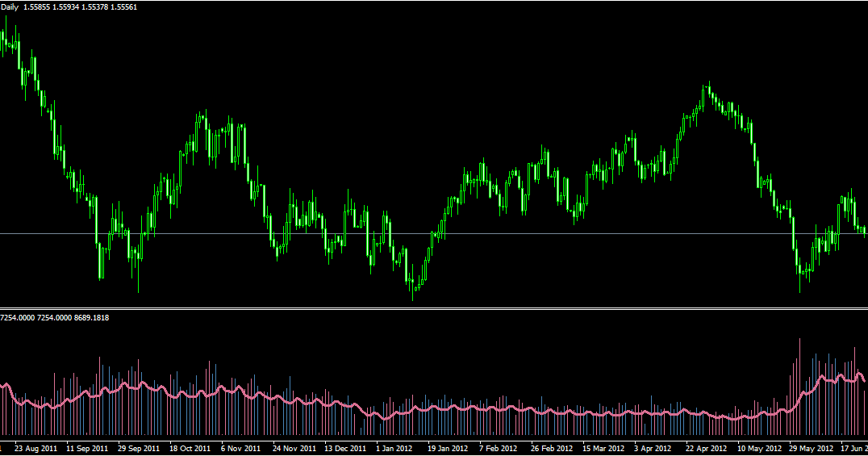This screenshot has width=868, height=456.
Task: Click the 18 Oct 2011 date label
Action: (x=190, y=448)
